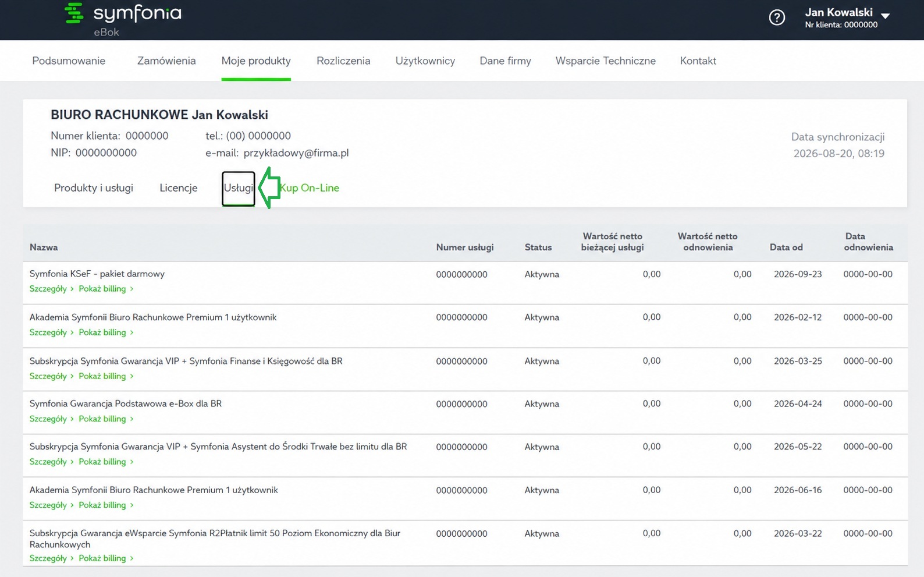This screenshot has height=577, width=924.
Task: Go to the Użytkownicy section
Action: (425, 61)
